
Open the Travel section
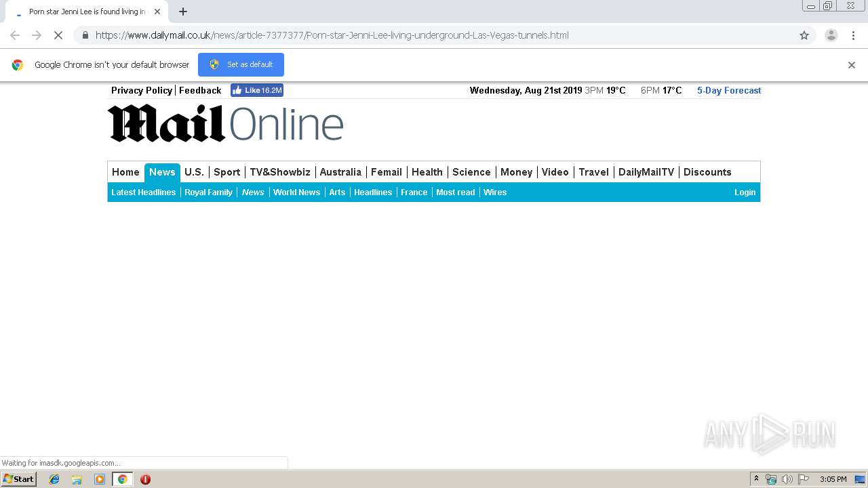point(593,172)
